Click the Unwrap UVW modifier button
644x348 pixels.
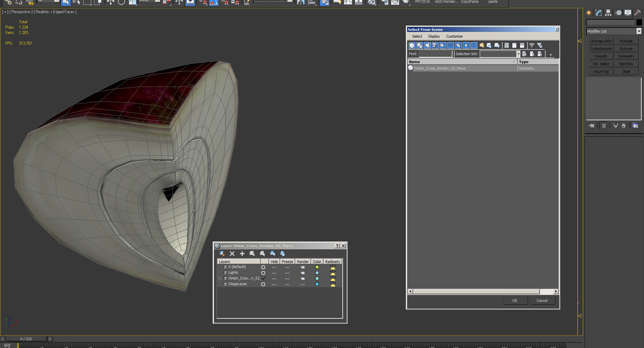601,41
